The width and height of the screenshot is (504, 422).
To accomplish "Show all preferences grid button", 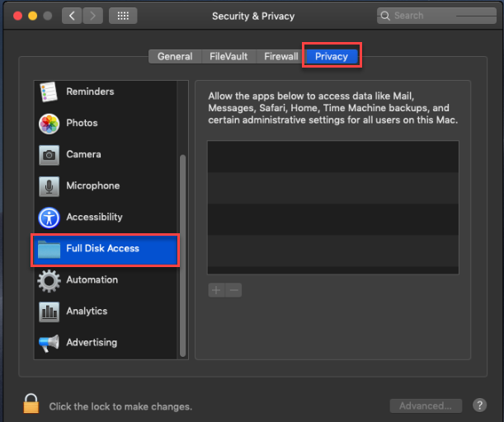I will coord(123,16).
